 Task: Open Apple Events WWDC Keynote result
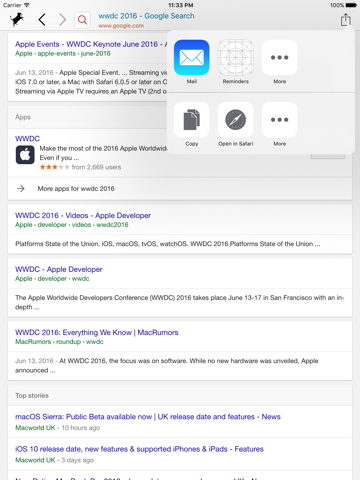pos(91,44)
